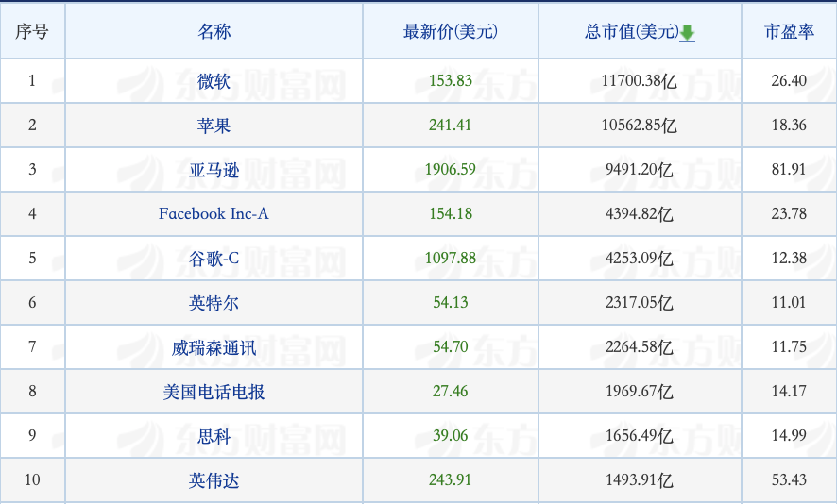Image resolution: width=837 pixels, height=504 pixels.
Task: Click P/E ratio 14.99
Action: [789, 435]
